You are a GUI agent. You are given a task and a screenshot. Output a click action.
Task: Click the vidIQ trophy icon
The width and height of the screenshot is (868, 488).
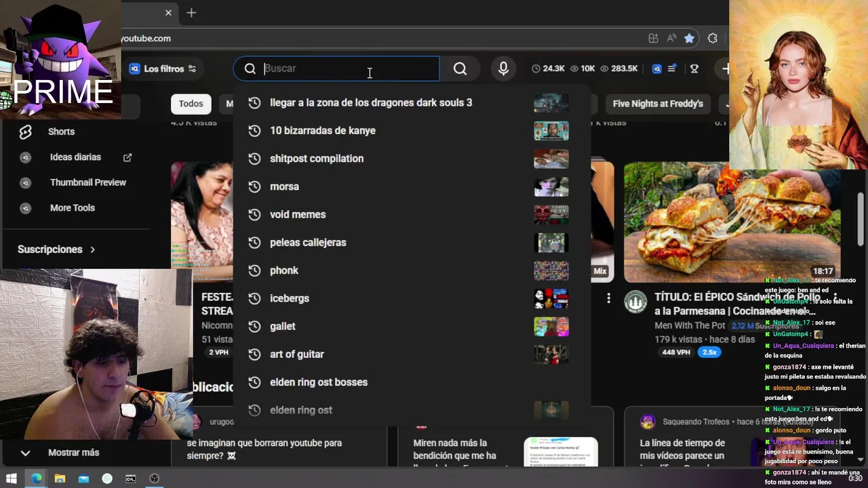tap(694, 68)
